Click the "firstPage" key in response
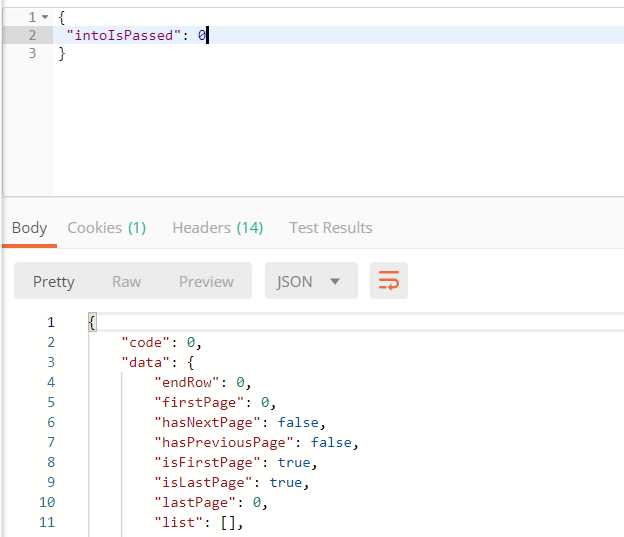This screenshot has width=624, height=537. click(x=199, y=402)
